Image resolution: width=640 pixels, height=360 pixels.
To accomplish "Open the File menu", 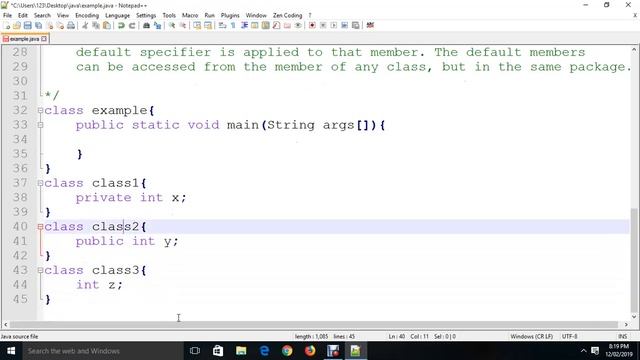I will click(x=7, y=16).
